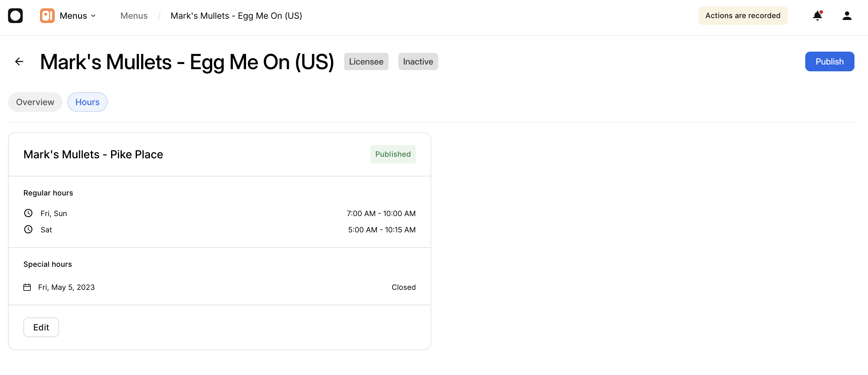Image resolution: width=868 pixels, height=375 pixels.
Task: Switch to the Overview tab
Action: point(35,102)
